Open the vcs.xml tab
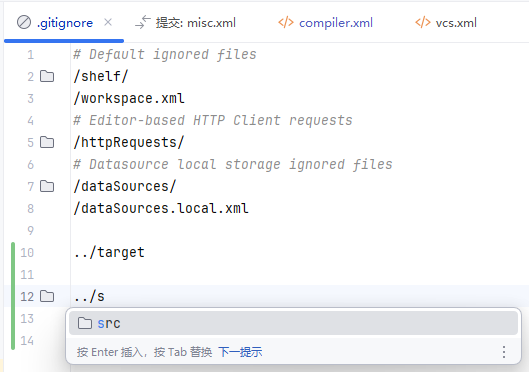This screenshot has height=372, width=529. pyautogui.click(x=446, y=23)
